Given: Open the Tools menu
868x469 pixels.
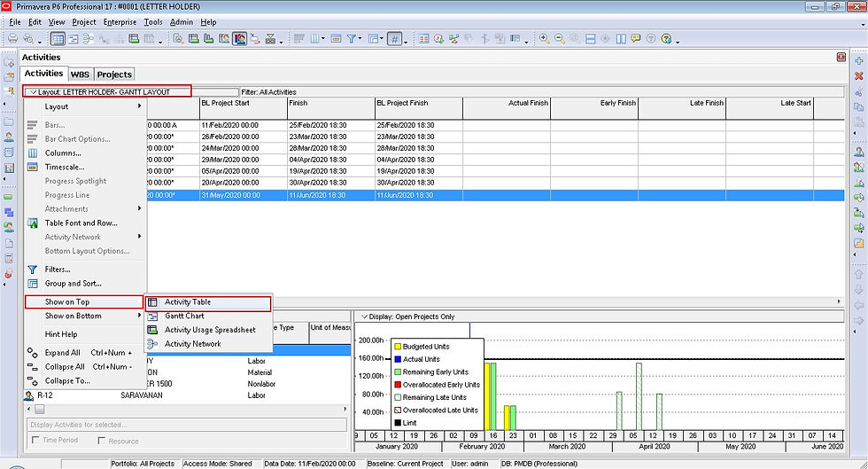Looking at the screenshot, I should click(x=153, y=22).
